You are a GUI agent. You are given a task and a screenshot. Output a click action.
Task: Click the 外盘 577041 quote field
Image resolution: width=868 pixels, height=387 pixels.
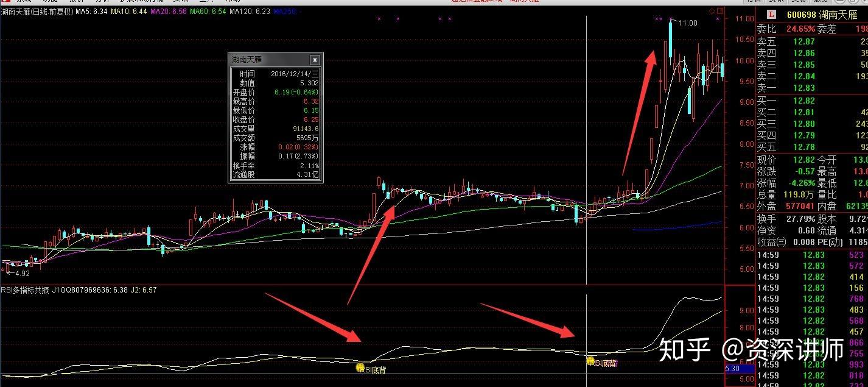pyautogui.click(x=786, y=206)
